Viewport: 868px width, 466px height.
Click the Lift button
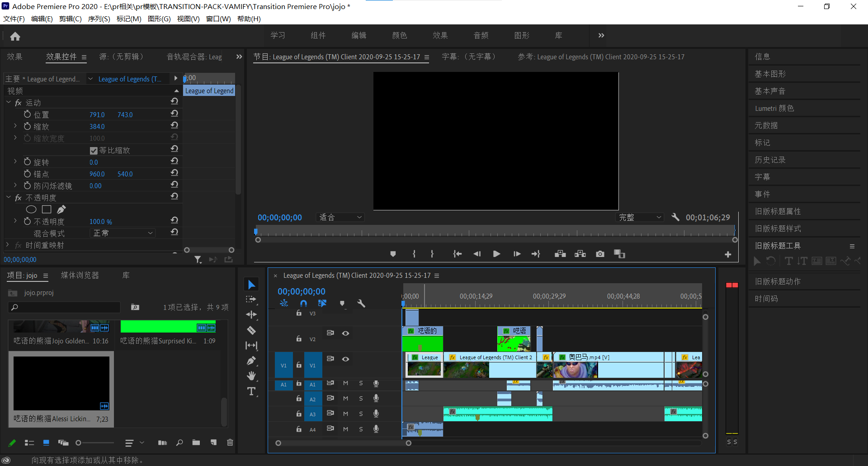tap(560, 254)
